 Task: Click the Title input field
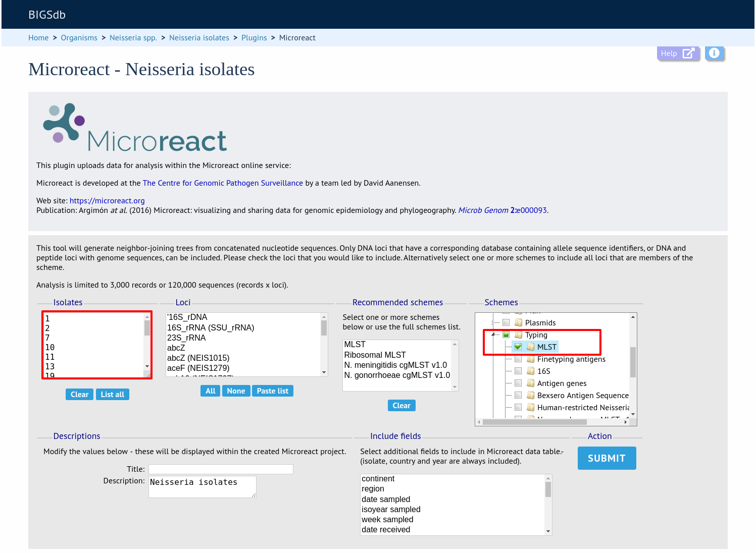pyautogui.click(x=221, y=469)
